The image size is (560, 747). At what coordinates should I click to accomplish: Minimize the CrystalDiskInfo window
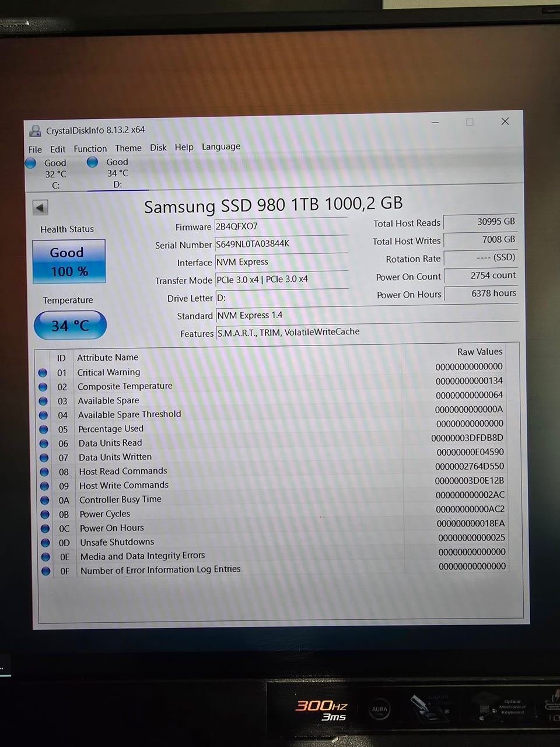(435, 123)
